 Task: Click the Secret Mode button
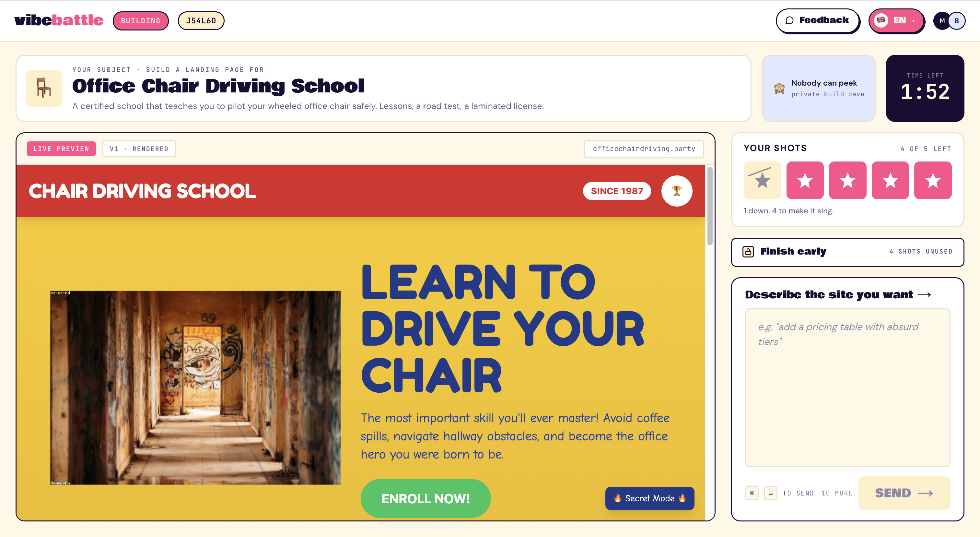tap(650, 498)
